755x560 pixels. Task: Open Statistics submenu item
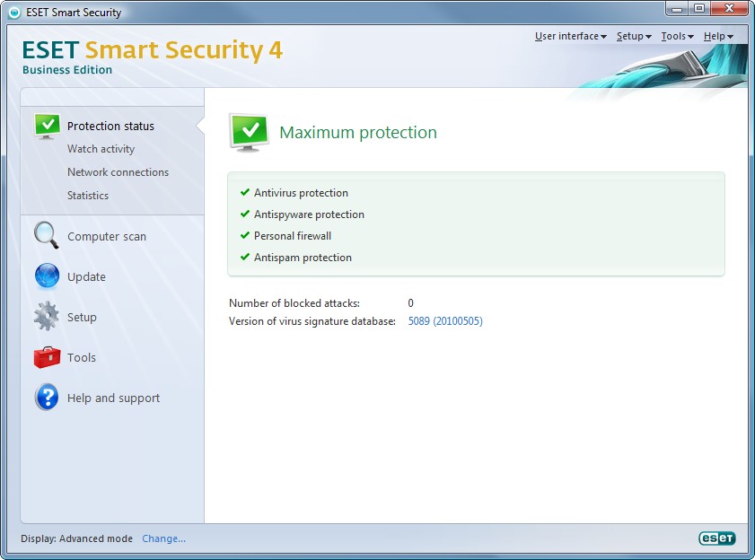88,196
